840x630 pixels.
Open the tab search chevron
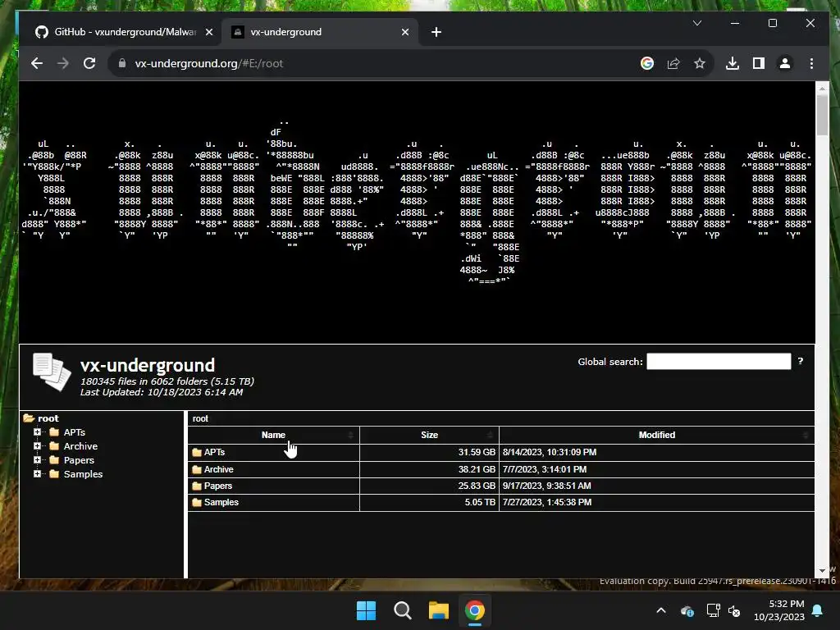[x=697, y=23]
